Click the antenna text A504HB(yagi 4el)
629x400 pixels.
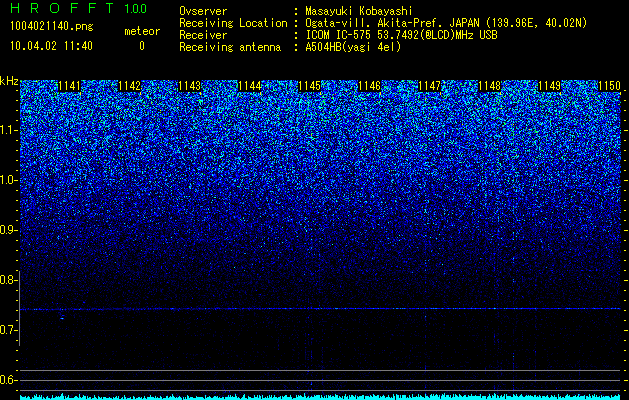[353, 47]
